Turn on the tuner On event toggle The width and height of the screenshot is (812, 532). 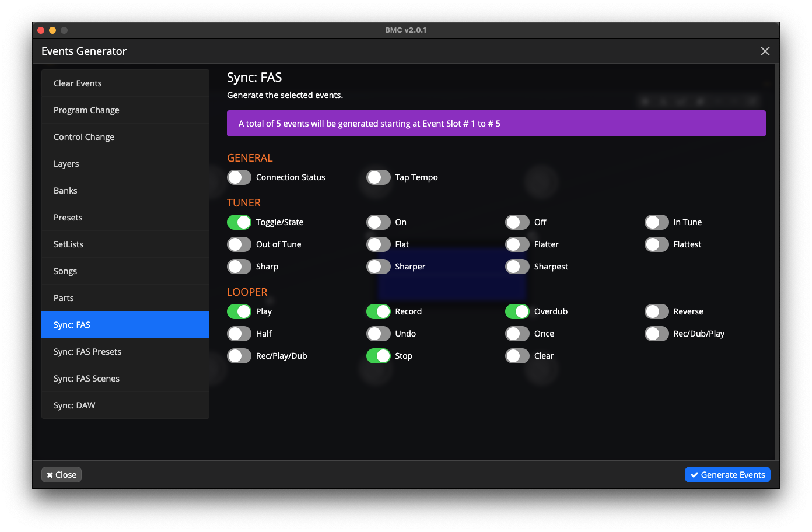tap(379, 222)
